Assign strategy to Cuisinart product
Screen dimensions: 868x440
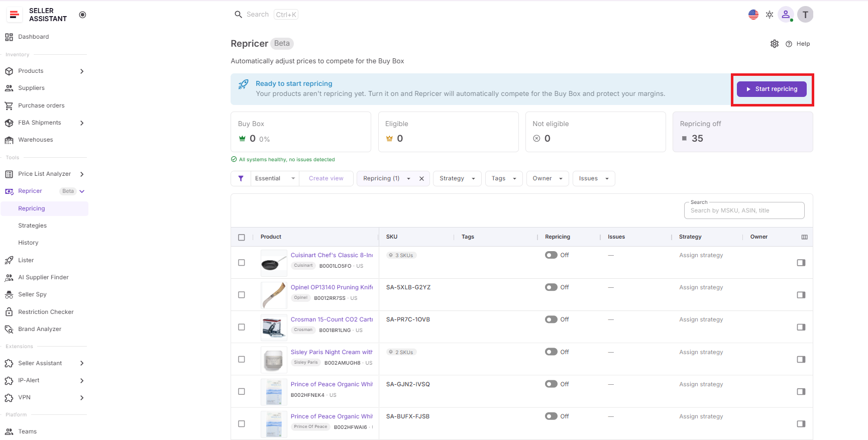click(701, 255)
